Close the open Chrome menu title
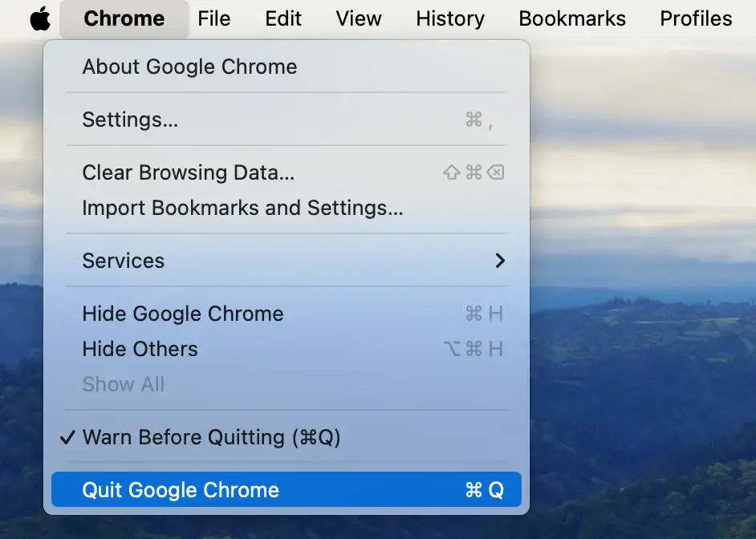The width and height of the screenshot is (756, 539). [124, 18]
